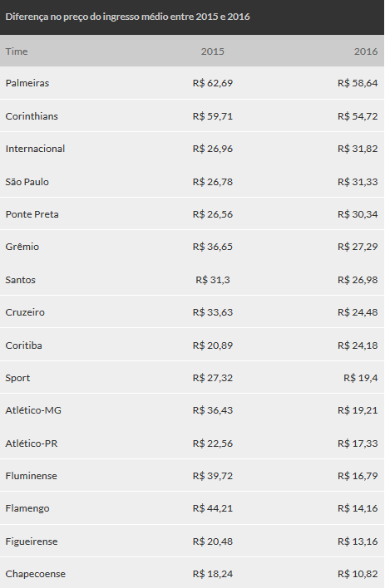The height and width of the screenshot is (588, 385).
Task: Select the 2015 column header
Action: point(213,51)
